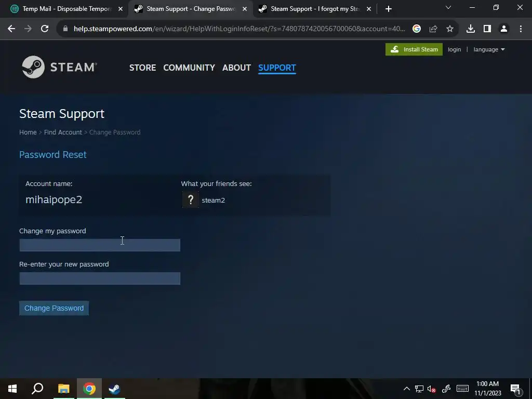Open the SUPPORT page
This screenshot has width=532, height=399.
click(x=277, y=68)
